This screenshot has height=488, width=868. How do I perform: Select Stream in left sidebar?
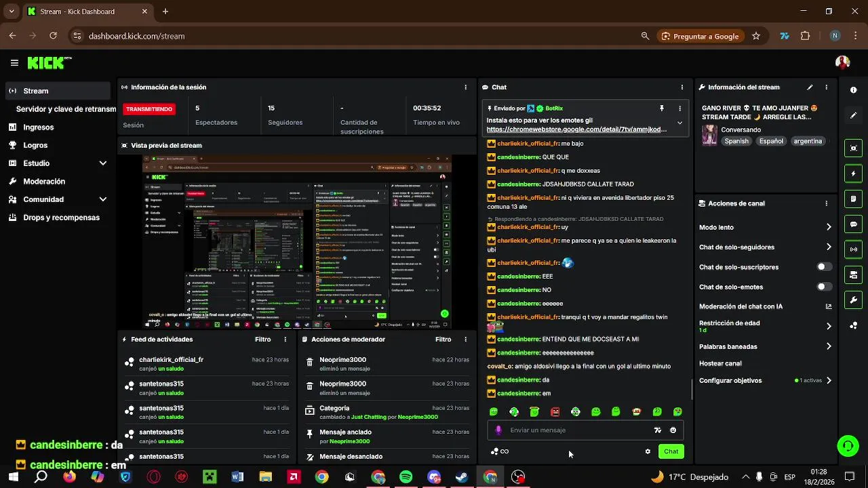tap(58, 91)
